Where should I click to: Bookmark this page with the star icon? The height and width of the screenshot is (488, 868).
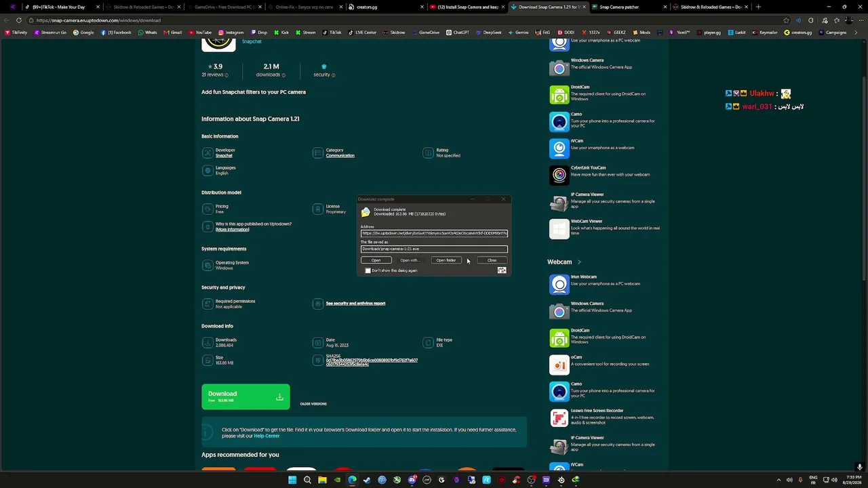787,20
